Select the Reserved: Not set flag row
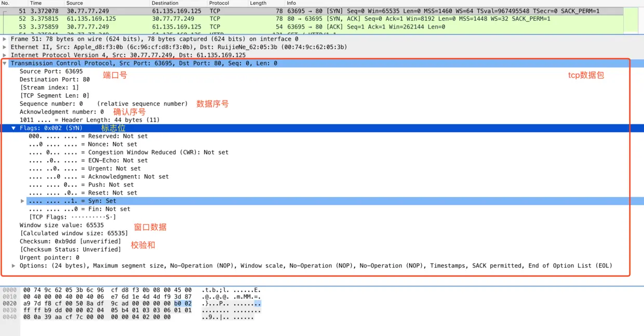This screenshot has height=336, width=644. coord(88,136)
